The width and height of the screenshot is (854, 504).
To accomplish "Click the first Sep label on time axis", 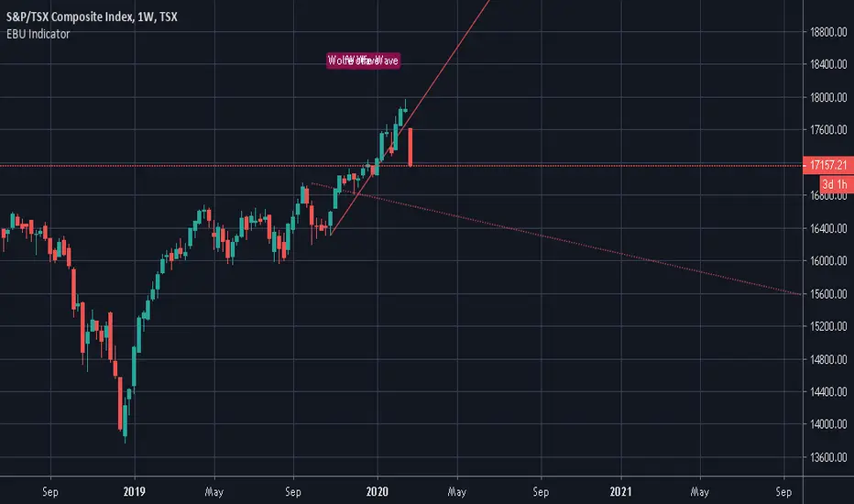I will coord(50,491).
